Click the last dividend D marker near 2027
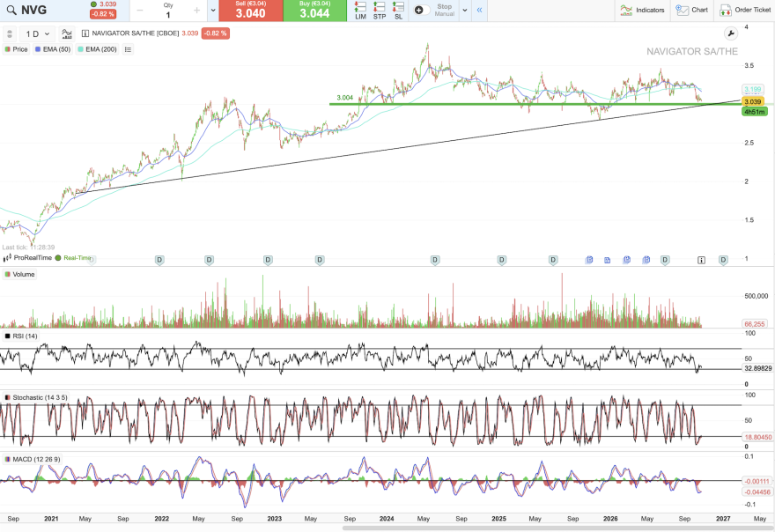775x532 pixels. pos(723,260)
